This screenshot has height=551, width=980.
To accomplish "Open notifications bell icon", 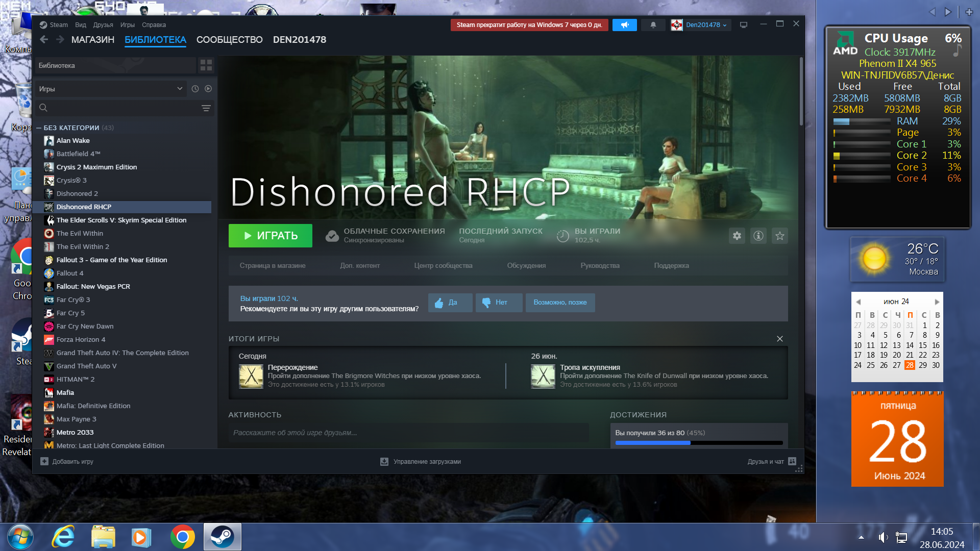I will point(653,24).
